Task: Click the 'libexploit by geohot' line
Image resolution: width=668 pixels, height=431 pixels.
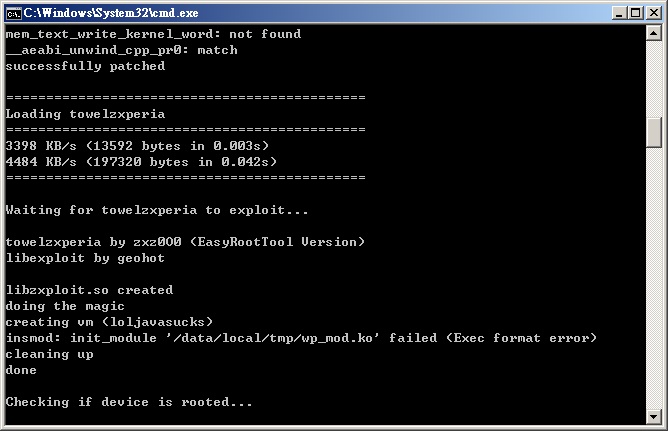Action: point(85,258)
